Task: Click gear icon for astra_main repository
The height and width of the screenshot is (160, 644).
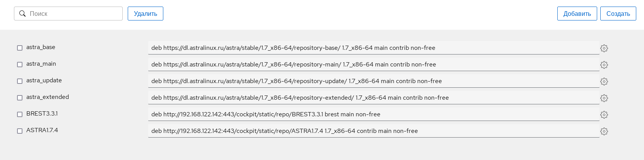Action: tap(604, 65)
